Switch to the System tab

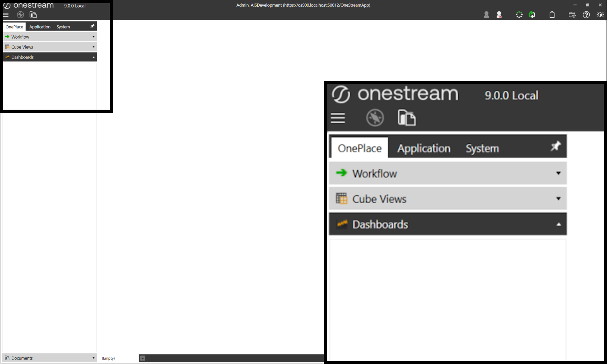point(63,27)
